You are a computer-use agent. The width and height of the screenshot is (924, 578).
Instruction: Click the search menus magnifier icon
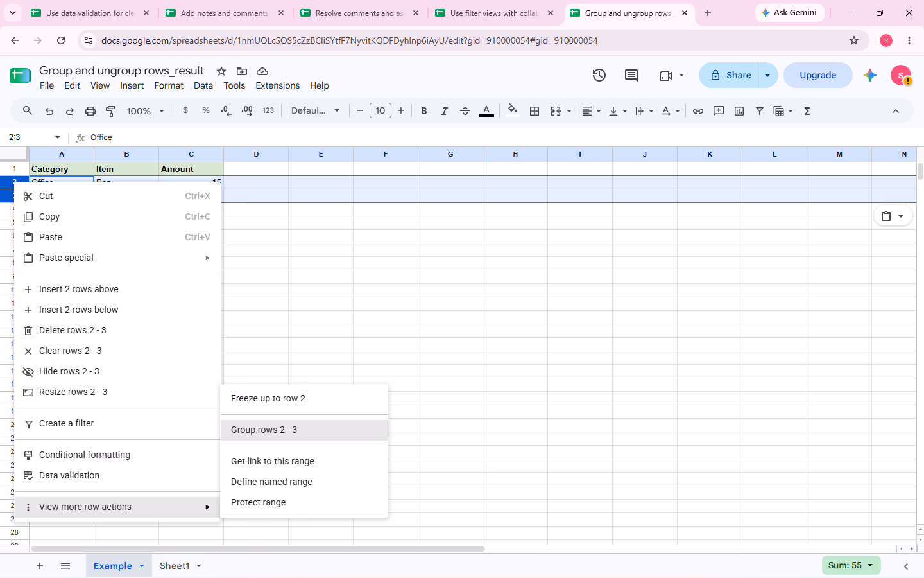(28, 111)
